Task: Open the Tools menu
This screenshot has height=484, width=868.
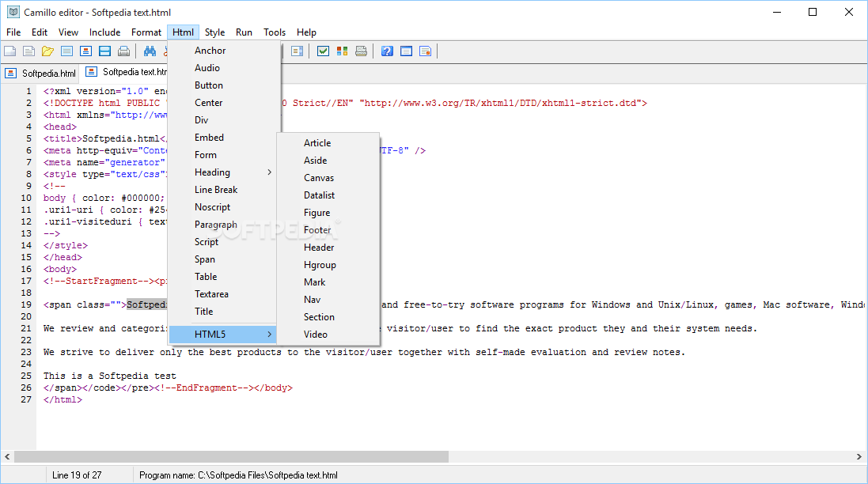Action: click(x=275, y=32)
